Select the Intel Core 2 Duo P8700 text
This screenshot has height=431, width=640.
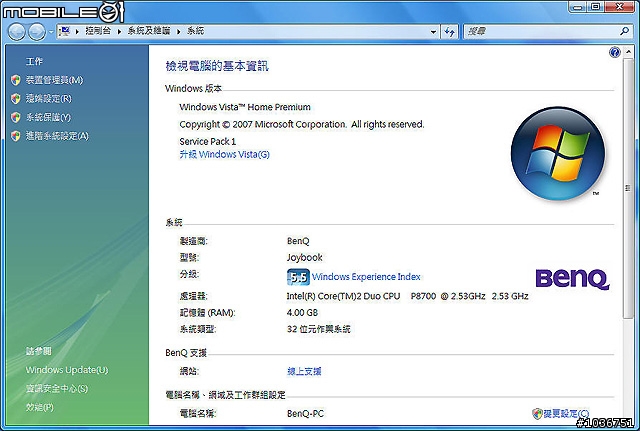[x=407, y=296]
